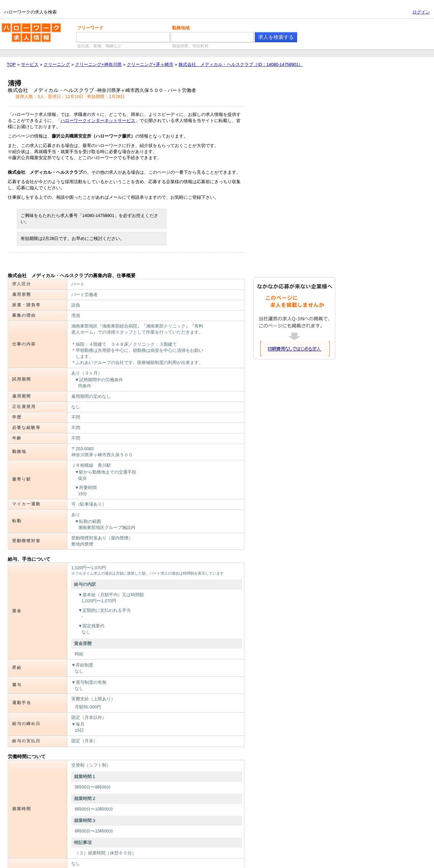
Task: Click the 求人を検索する button
Action: (276, 37)
